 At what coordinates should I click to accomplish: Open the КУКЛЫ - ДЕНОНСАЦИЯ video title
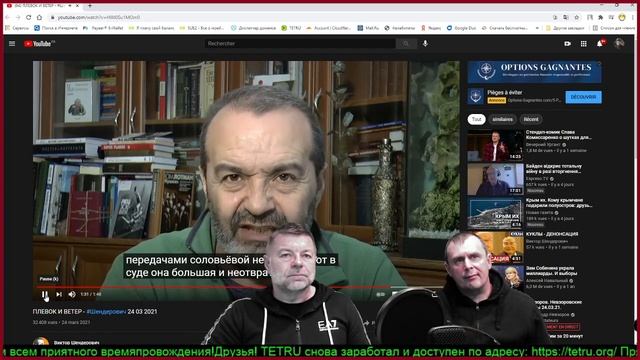(x=552, y=234)
